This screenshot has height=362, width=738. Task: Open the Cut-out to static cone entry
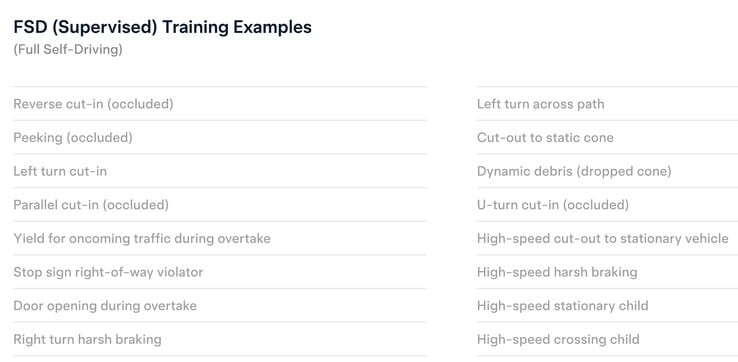[607, 137]
